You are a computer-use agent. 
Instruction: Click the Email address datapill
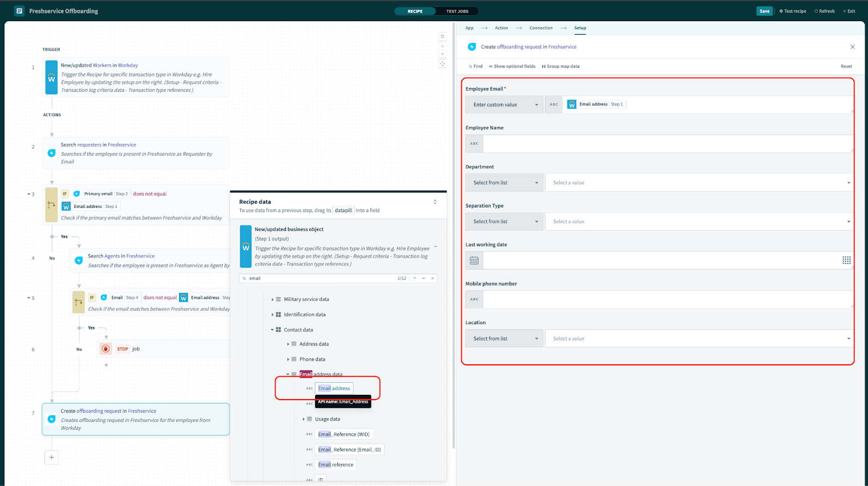coord(334,388)
